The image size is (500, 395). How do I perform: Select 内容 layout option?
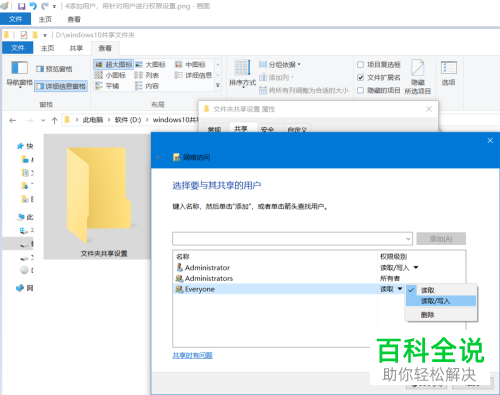click(x=147, y=86)
